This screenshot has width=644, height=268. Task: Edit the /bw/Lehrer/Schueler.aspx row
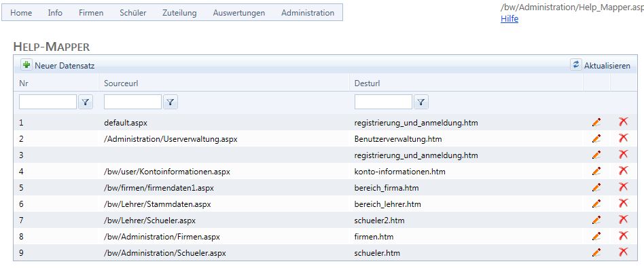(596, 220)
